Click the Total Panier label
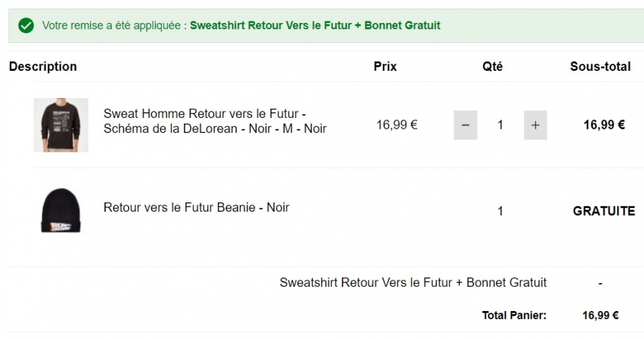The image size is (644, 339). tap(514, 315)
